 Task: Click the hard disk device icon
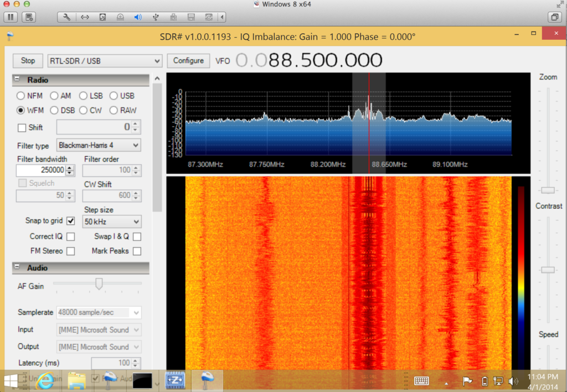102,17
